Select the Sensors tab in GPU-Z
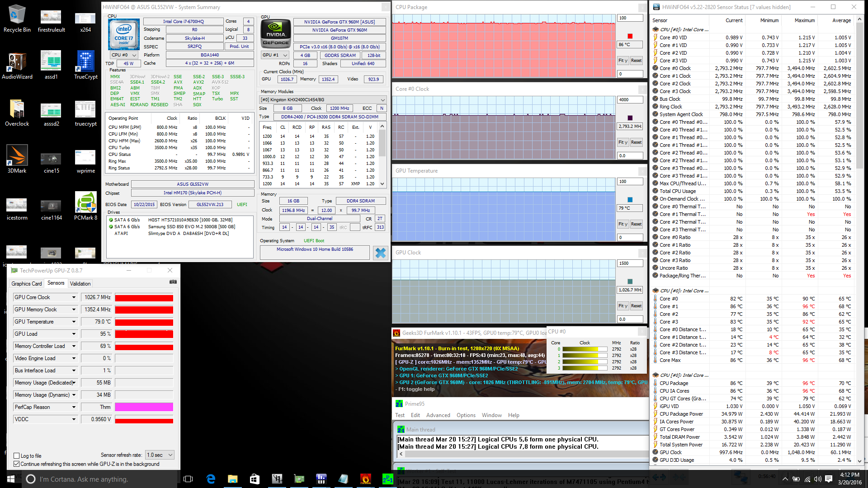The height and width of the screenshot is (488, 868). point(56,283)
